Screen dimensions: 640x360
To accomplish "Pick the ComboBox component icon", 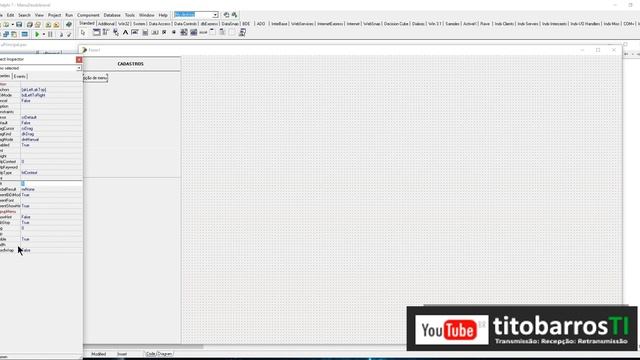I will (x=193, y=32).
